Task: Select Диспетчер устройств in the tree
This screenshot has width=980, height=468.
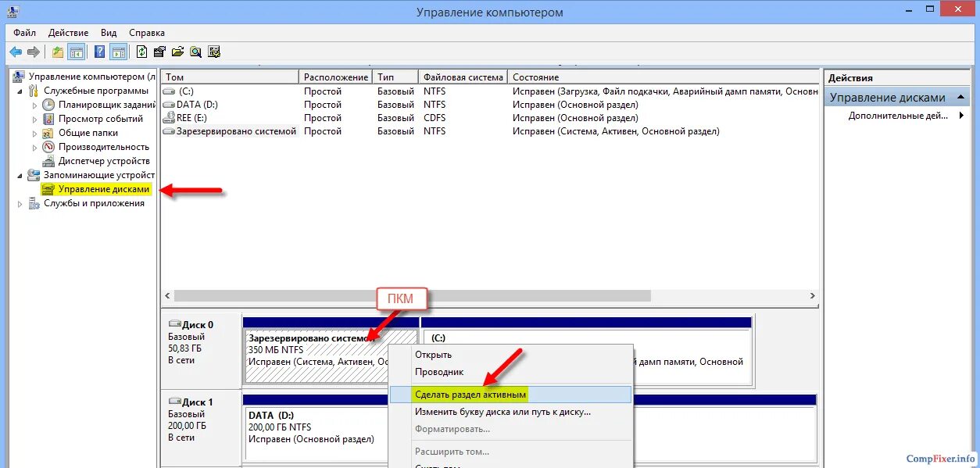Action: point(104,161)
